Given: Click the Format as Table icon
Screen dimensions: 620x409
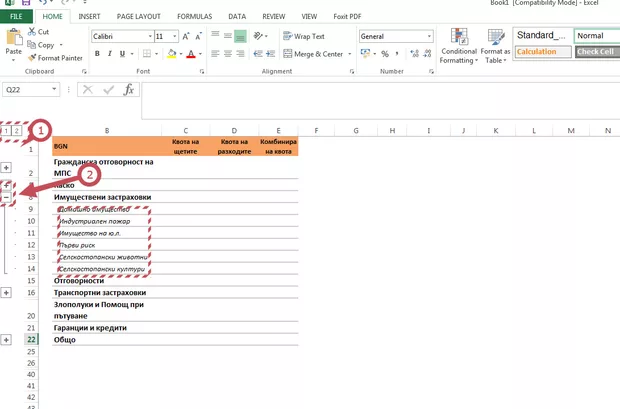Looking at the screenshot, I should point(496,47).
